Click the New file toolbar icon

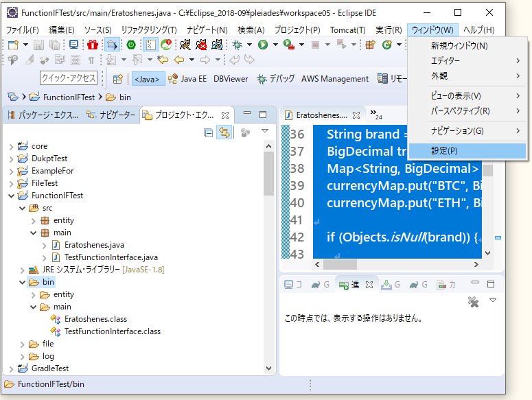[13, 45]
